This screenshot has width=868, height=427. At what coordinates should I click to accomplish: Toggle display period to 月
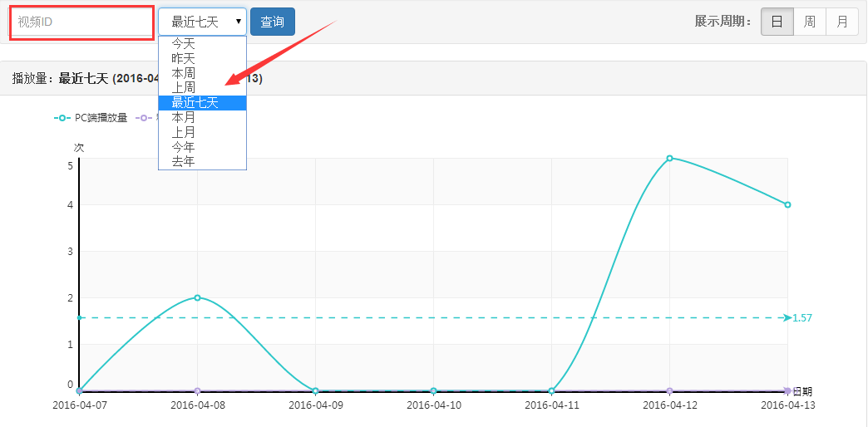(841, 22)
